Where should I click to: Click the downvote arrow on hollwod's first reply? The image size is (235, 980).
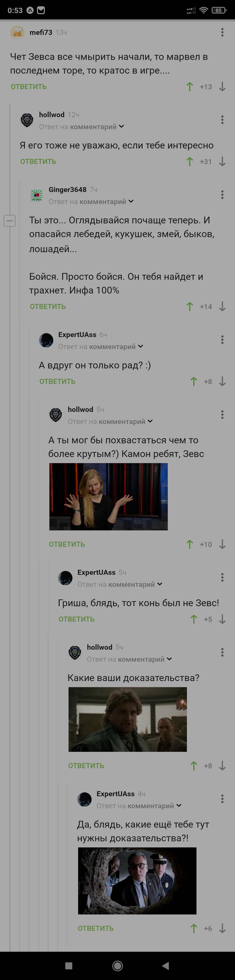coord(222,161)
